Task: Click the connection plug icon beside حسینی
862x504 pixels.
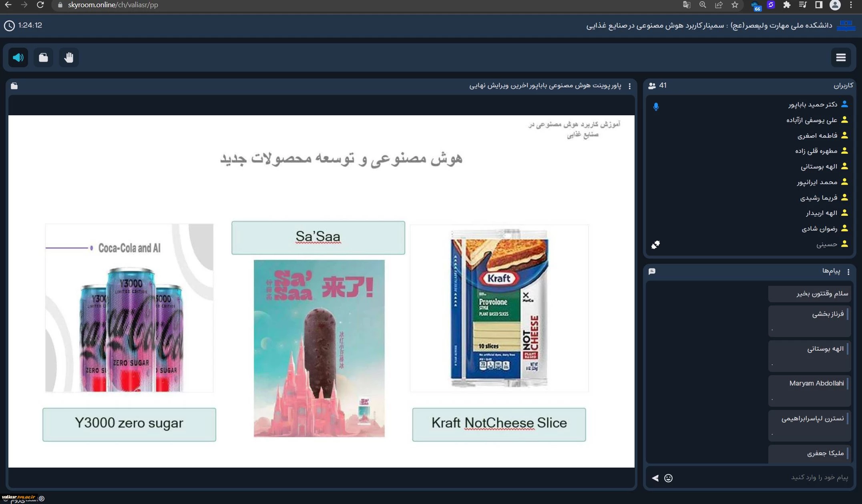Action: click(655, 245)
